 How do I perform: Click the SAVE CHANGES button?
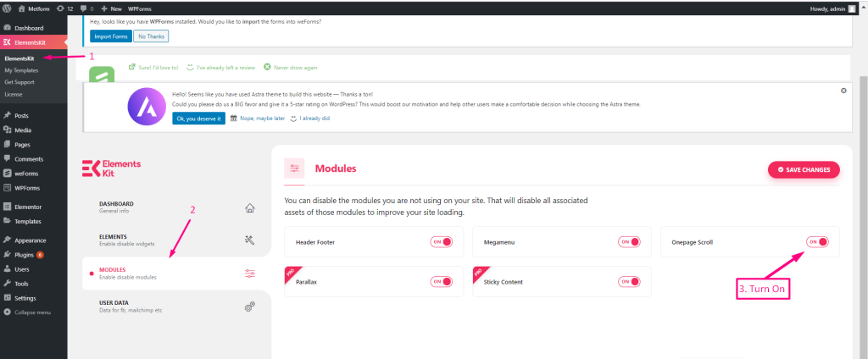click(x=804, y=170)
